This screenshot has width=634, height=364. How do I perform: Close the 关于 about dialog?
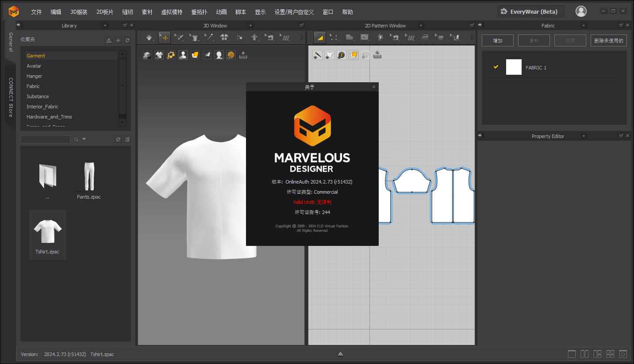(374, 87)
